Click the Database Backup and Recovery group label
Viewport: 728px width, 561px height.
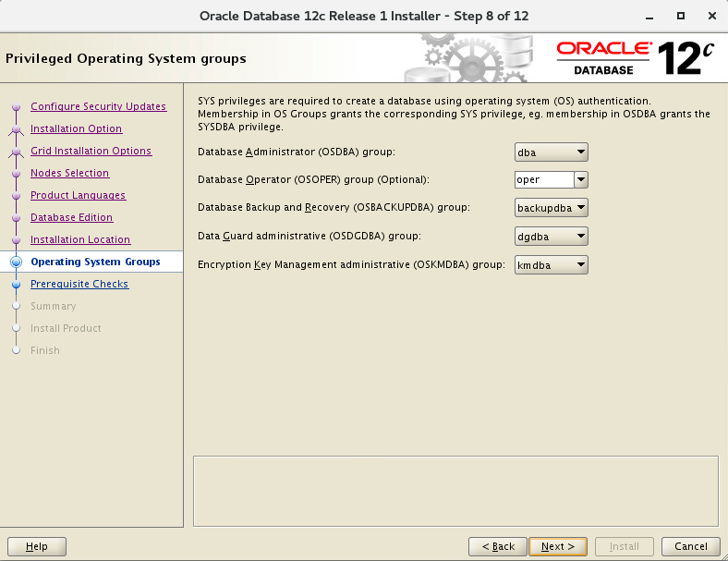pyautogui.click(x=334, y=207)
